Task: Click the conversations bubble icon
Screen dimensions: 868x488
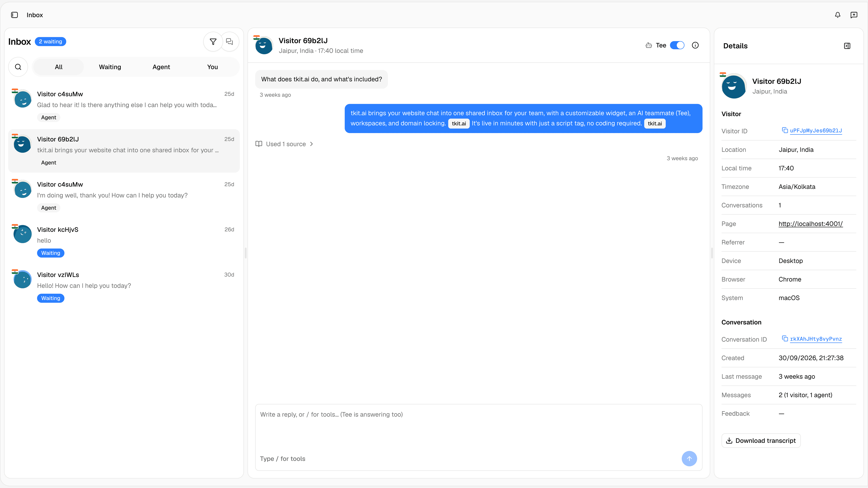Action: pos(229,41)
